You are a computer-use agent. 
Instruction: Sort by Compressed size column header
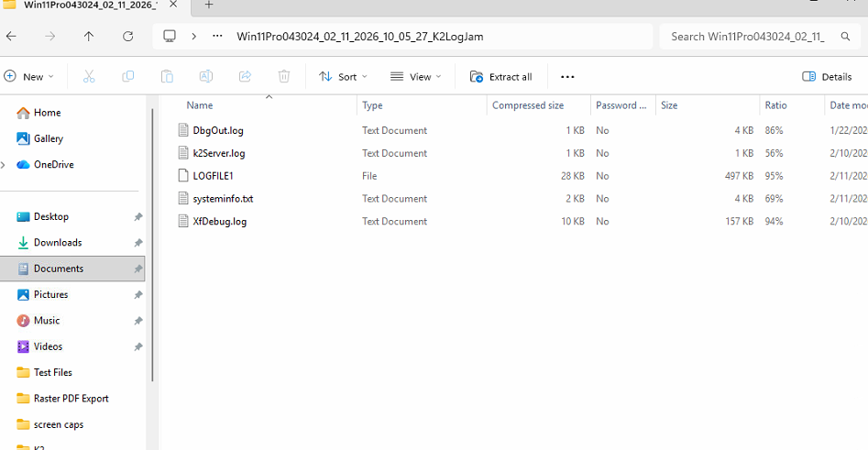[528, 105]
